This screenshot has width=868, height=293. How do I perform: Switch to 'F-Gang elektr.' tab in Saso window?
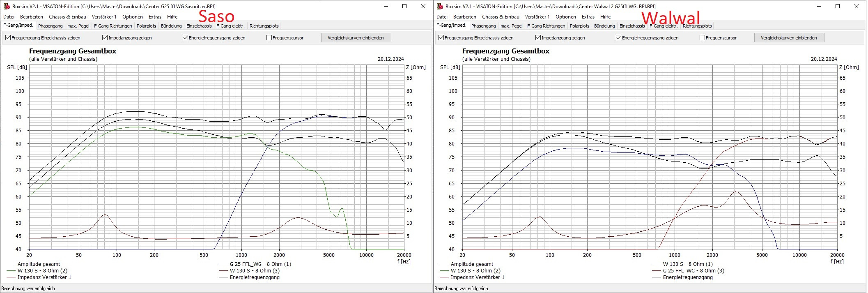tap(230, 26)
